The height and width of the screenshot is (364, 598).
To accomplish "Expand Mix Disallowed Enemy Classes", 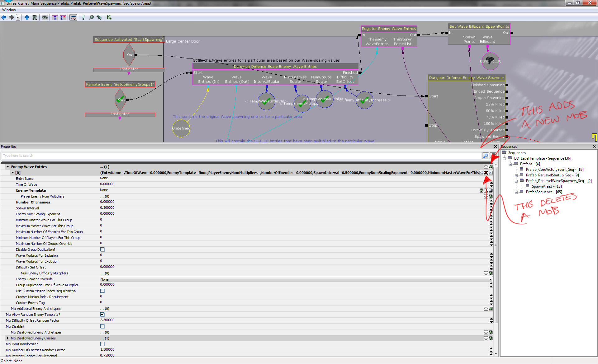I will click(x=8, y=338).
